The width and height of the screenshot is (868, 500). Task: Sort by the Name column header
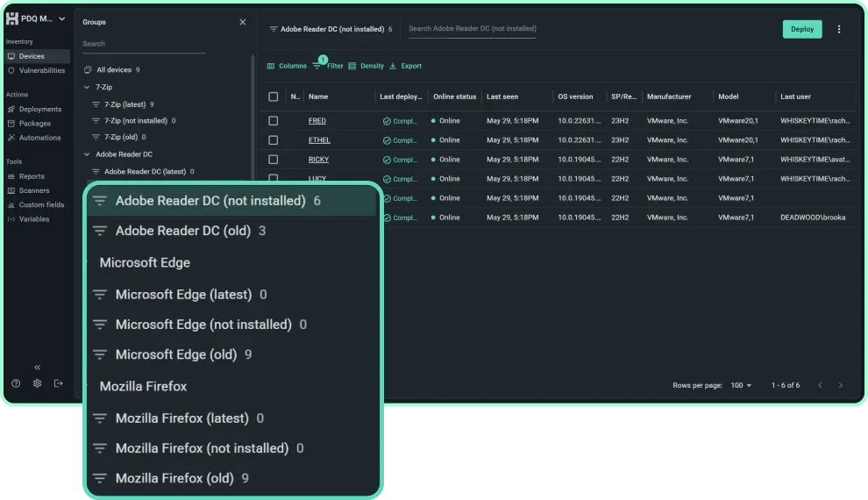318,96
